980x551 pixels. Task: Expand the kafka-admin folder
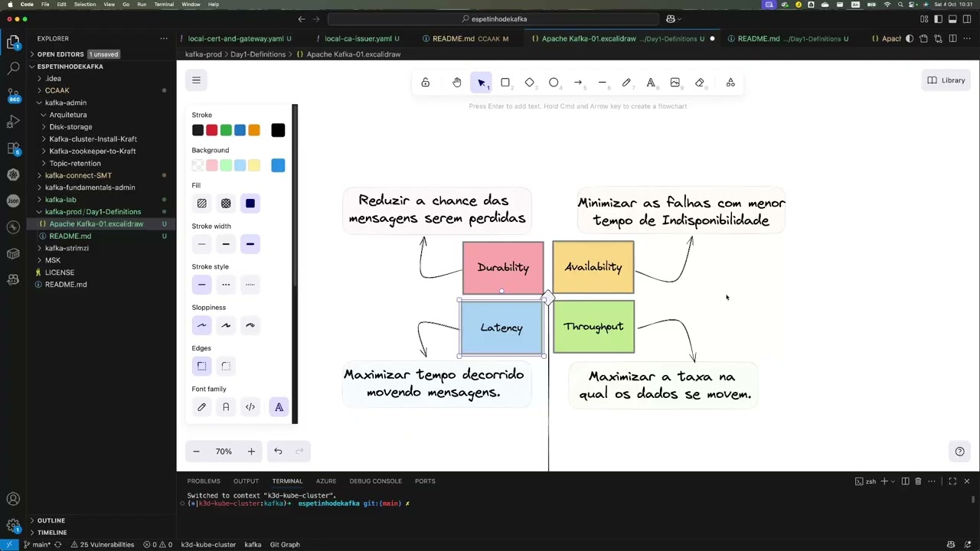[x=66, y=103]
